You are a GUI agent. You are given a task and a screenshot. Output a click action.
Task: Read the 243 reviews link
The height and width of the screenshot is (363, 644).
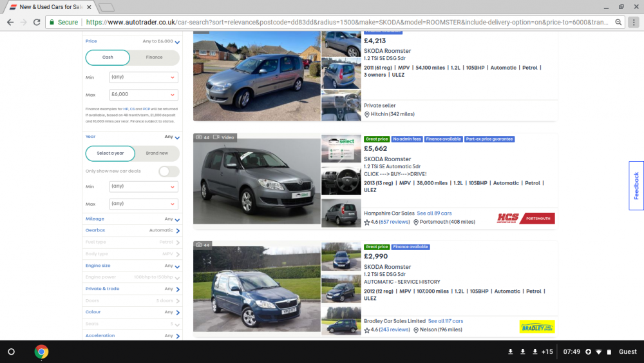(394, 329)
